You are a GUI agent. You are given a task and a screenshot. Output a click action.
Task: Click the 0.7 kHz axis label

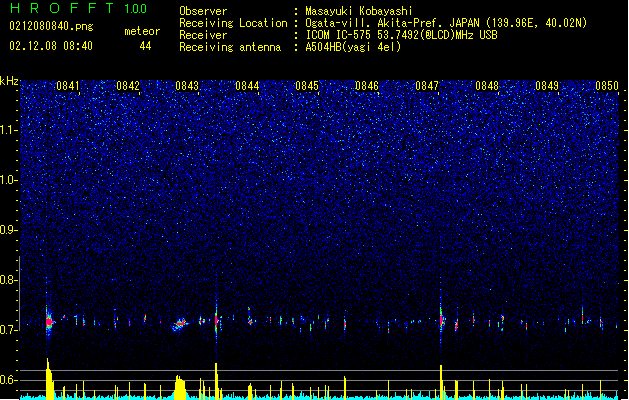pyautogui.click(x=9, y=330)
